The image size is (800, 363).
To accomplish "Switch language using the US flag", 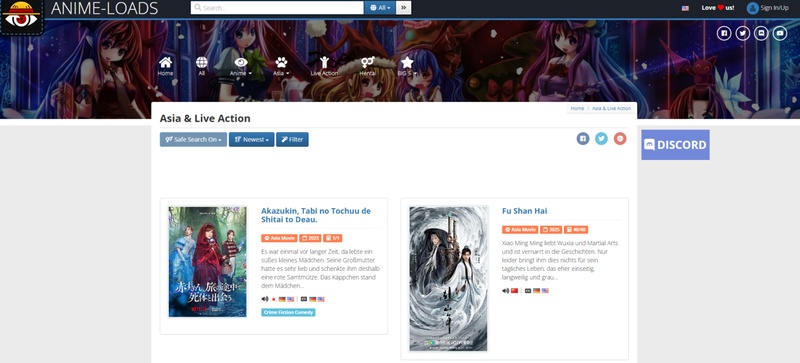I will click(685, 8).
